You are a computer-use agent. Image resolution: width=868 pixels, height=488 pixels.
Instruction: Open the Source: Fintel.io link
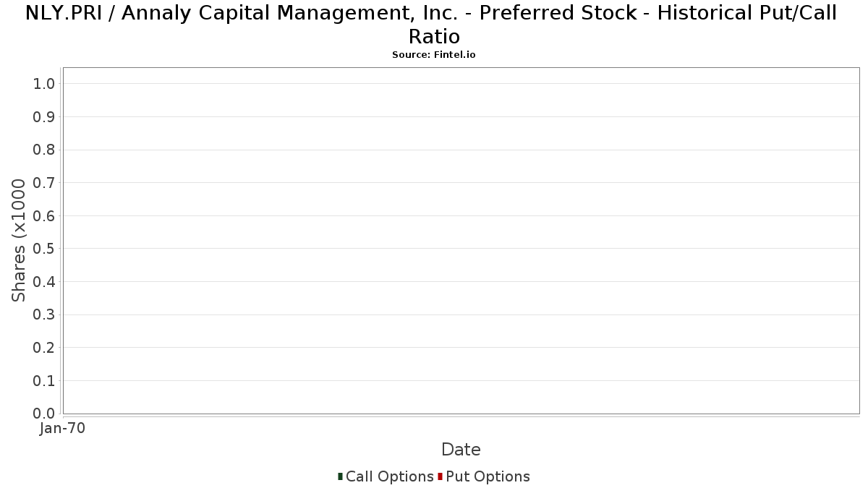(x=434, y=55)
